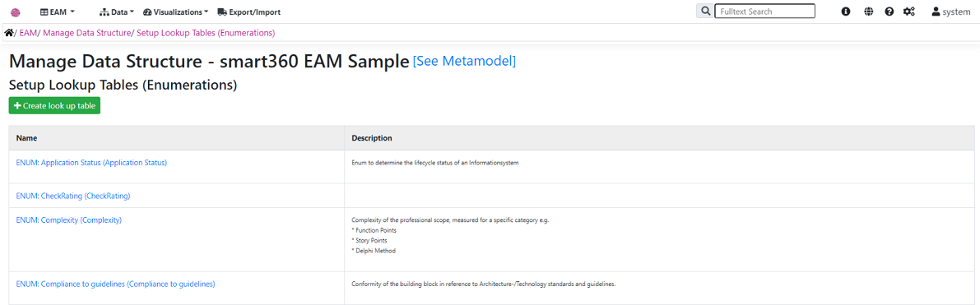Screen dimensions: 980x305
Task: Click the globe language icon
Action: point(868,12)
